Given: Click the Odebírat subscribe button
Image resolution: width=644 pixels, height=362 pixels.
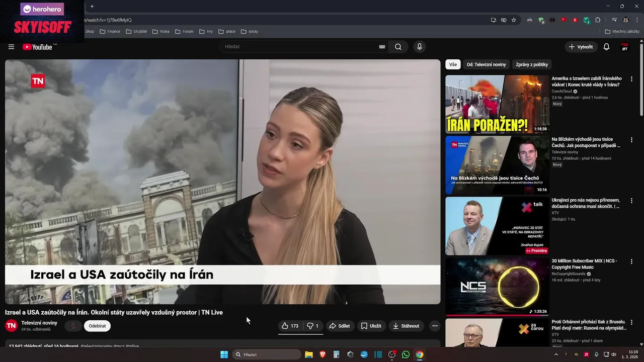Looking at the screenshot, I should pos(97,326).
